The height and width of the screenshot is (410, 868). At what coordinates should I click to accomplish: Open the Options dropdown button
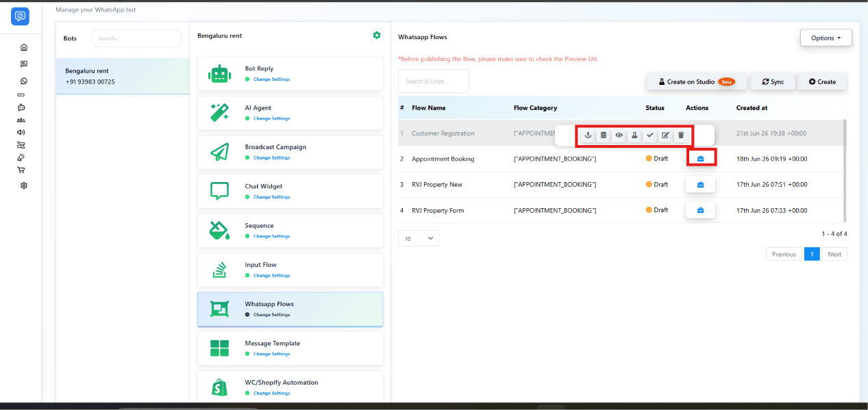[x=826, y=38]
